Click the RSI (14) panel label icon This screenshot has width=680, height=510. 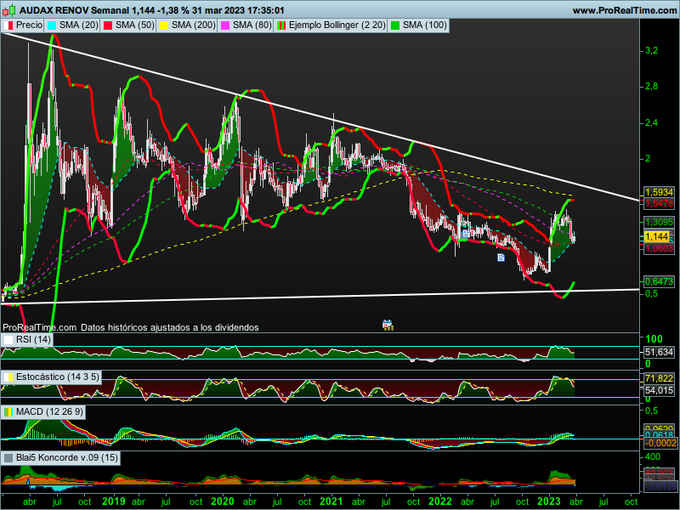click(x=9, y=340)
